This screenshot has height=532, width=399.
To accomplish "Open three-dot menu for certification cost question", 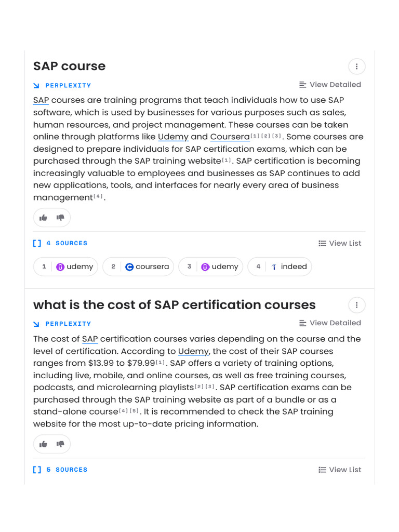I will coord(356,305).
